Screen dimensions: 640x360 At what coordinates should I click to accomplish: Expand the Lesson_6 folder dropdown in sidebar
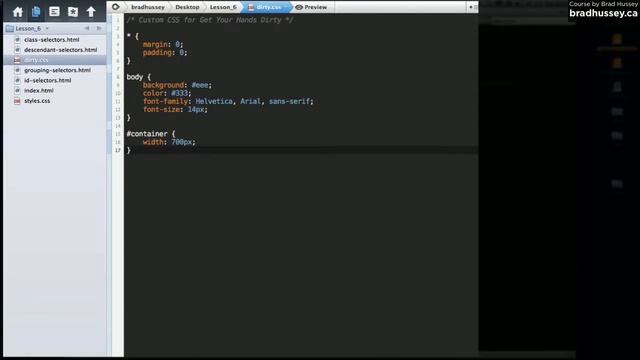click(x=47, y=29)
